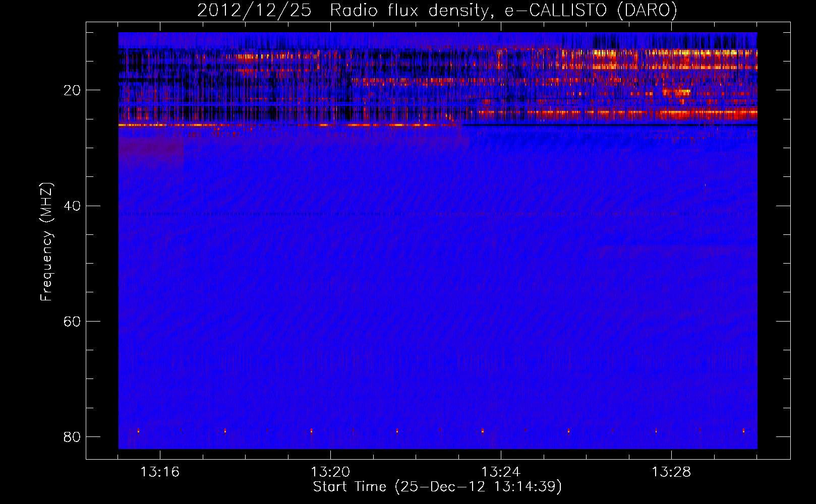The image size is (816, 504).
Task: Click the "Start Time (25-Dec-12 13:14:39)" label
Action: [x=437, y=487]
